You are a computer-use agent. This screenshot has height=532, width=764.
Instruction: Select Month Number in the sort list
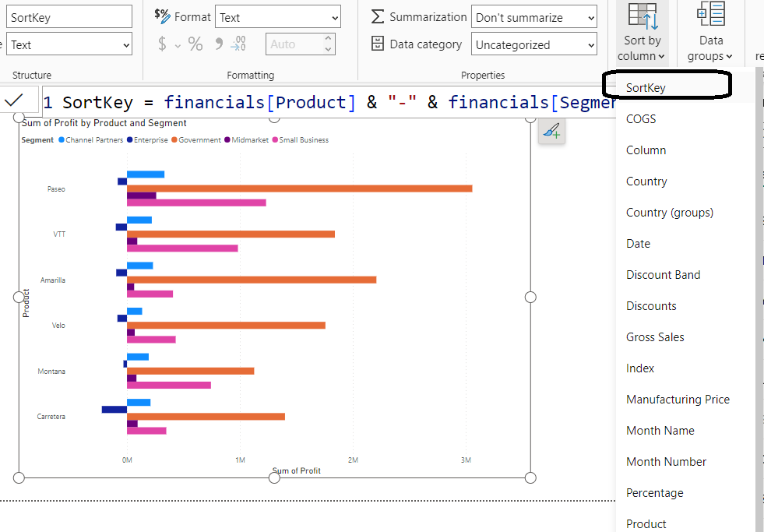click(x=685, y=462)
